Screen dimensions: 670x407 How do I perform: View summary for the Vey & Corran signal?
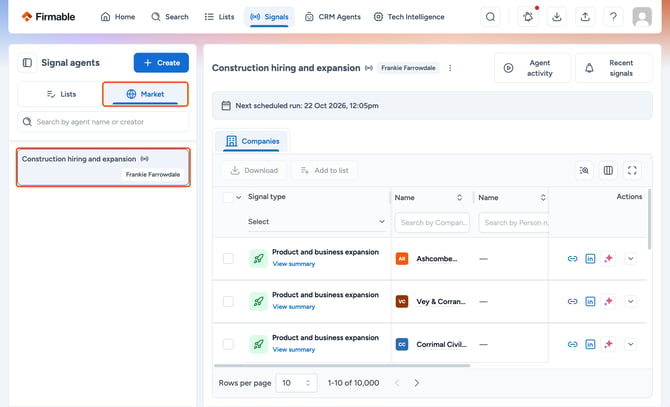(x=294, y=307)
